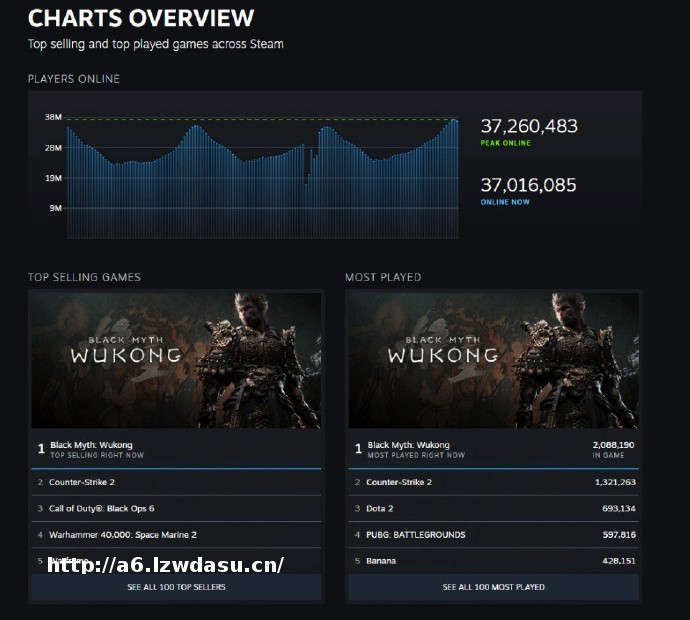Select Black Myth: Wukong in top selling list
Screen dimensions: 690x620
pos(176,449)
